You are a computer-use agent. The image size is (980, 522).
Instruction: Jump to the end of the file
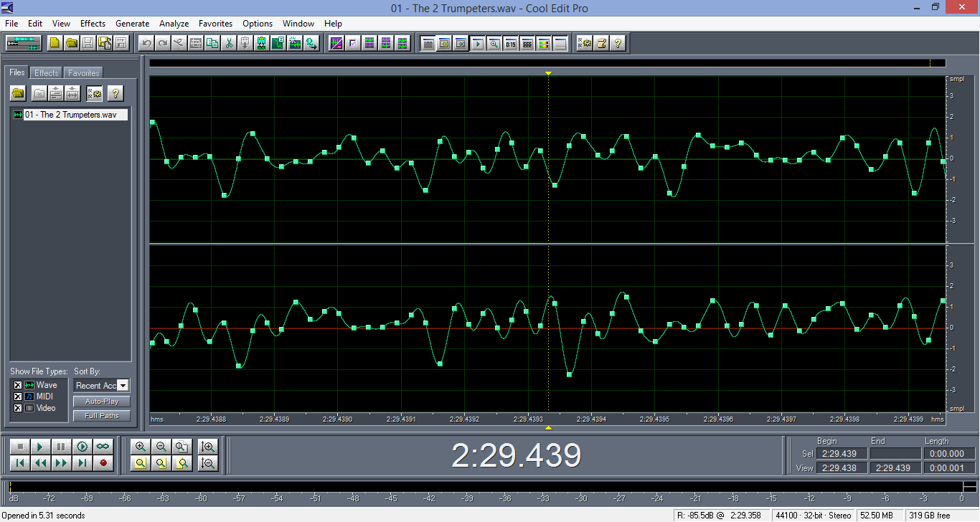(83, 463)
